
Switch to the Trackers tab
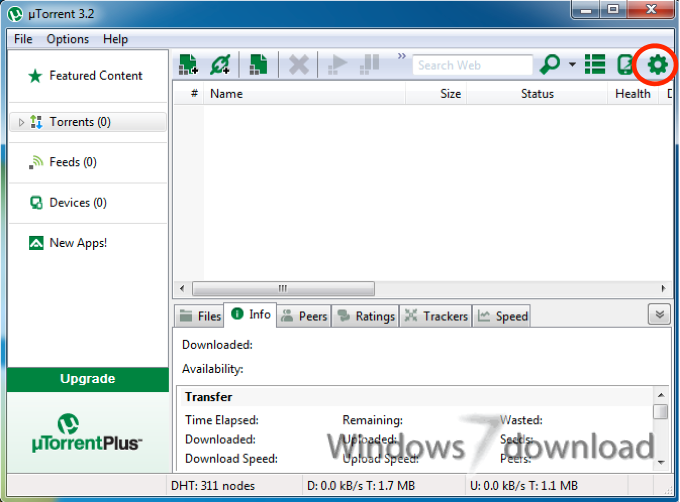click(x=436, y=316)
